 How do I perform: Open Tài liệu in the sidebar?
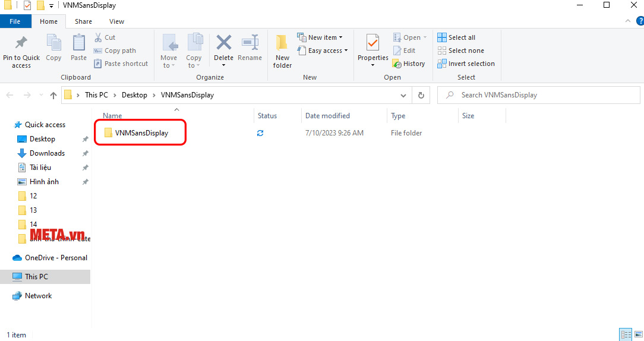click(x=34, y=168)
